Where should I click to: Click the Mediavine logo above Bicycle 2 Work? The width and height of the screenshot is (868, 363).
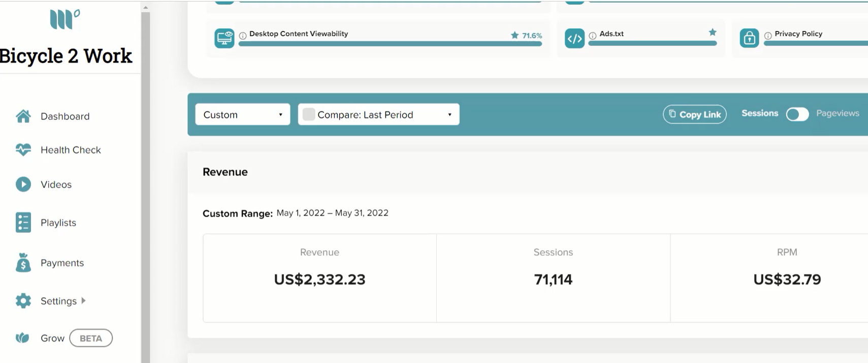click(65, 19)
